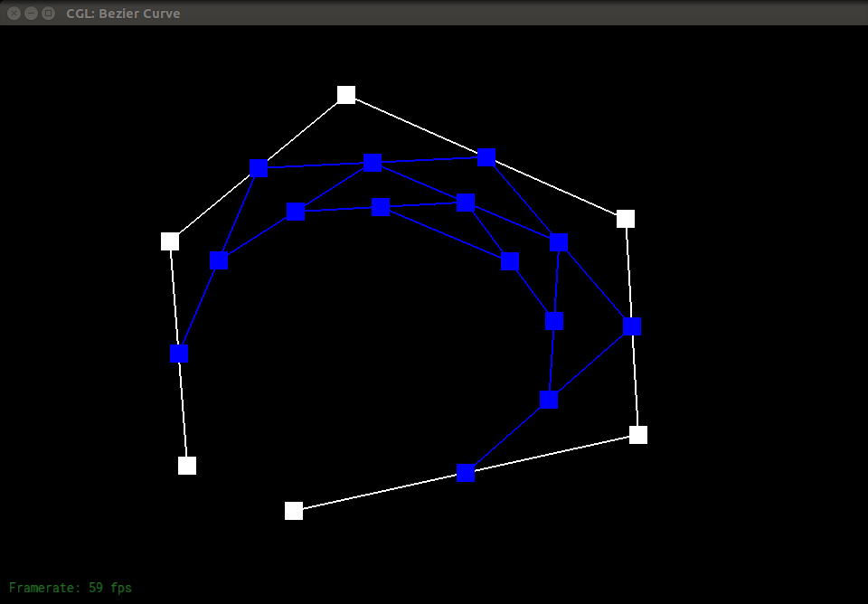Click the blue point on the left vertical white segment
Screen dimensions: 868x604
coord(179,354)
